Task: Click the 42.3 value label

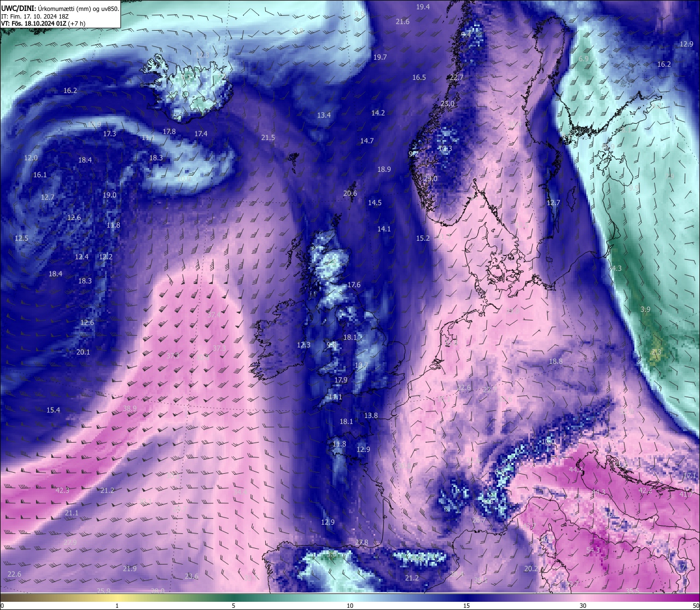Action: [62, 490]
